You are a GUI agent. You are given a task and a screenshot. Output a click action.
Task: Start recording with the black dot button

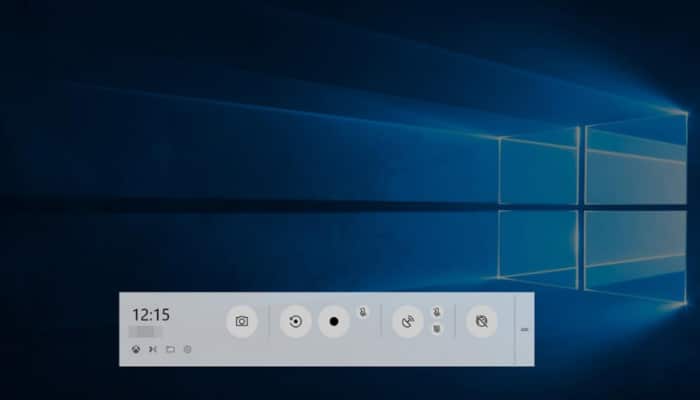pyautogui.click(x=334, y=321)
